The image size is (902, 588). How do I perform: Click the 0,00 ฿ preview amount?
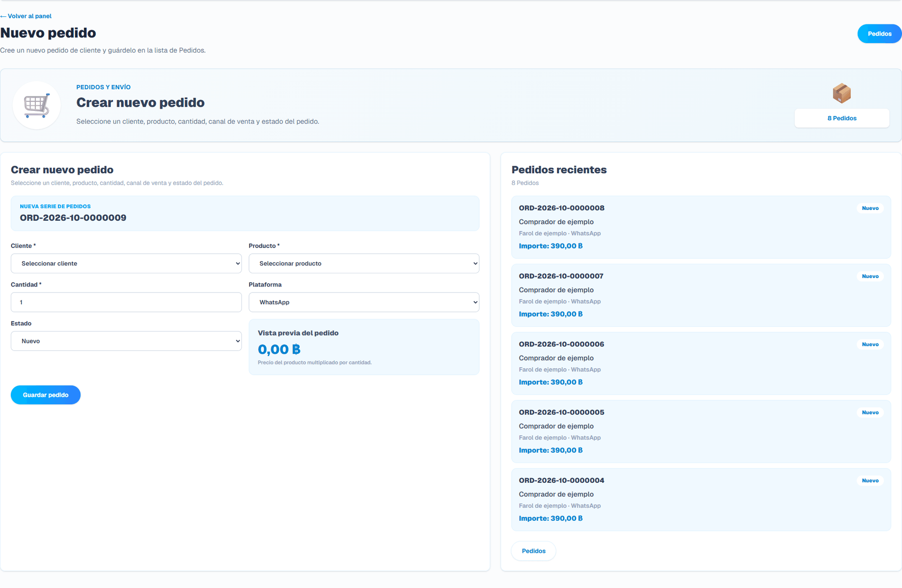(x=279, y=349)
